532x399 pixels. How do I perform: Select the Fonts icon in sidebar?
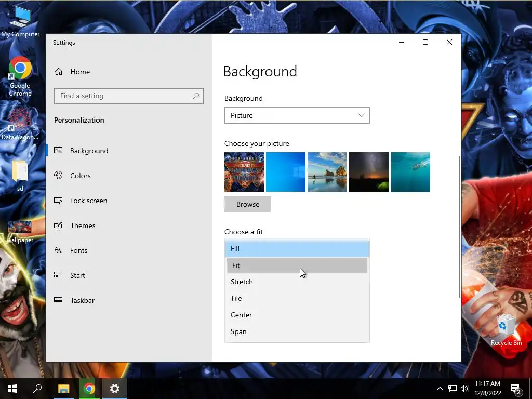click(x=58, y=250)
